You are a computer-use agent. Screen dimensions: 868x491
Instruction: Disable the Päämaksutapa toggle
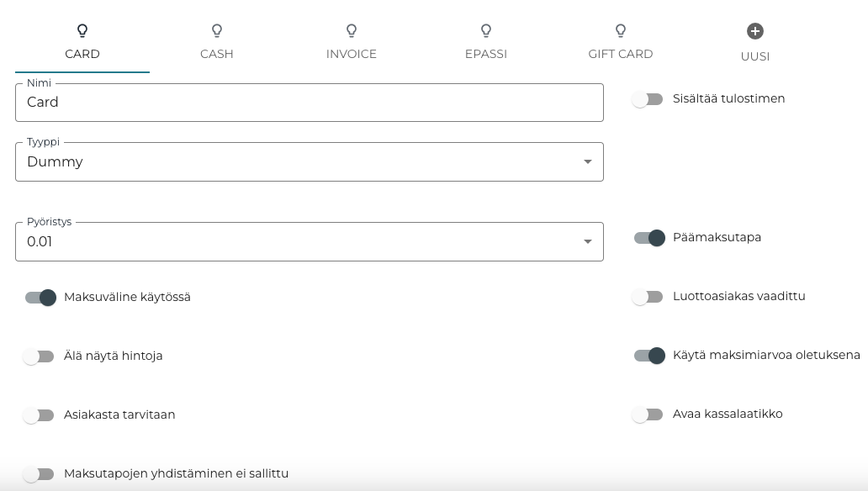click(x=649, y=238)
